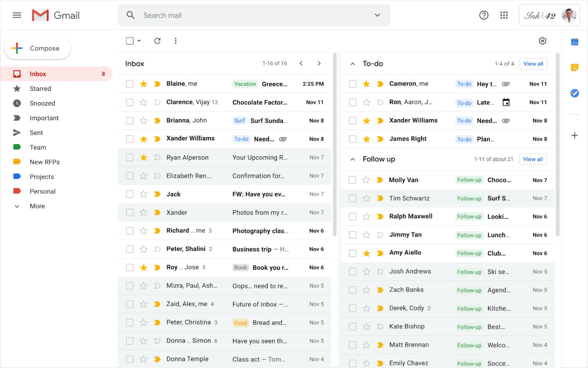Collapse the To-do section
This screenshot has height=368, width=588.
click(x=352, y=64)
